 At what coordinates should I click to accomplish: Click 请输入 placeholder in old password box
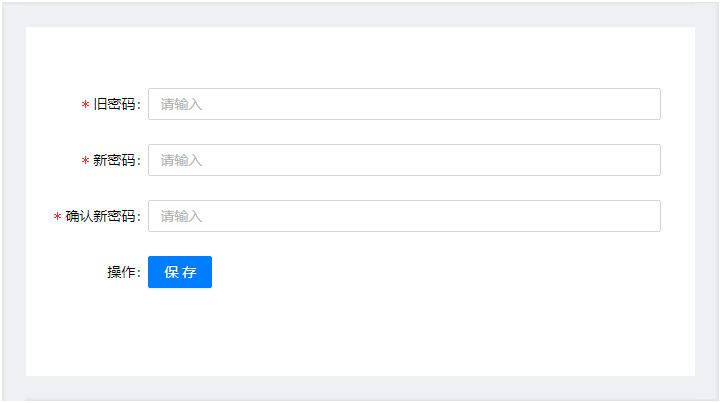click(181, 104)
